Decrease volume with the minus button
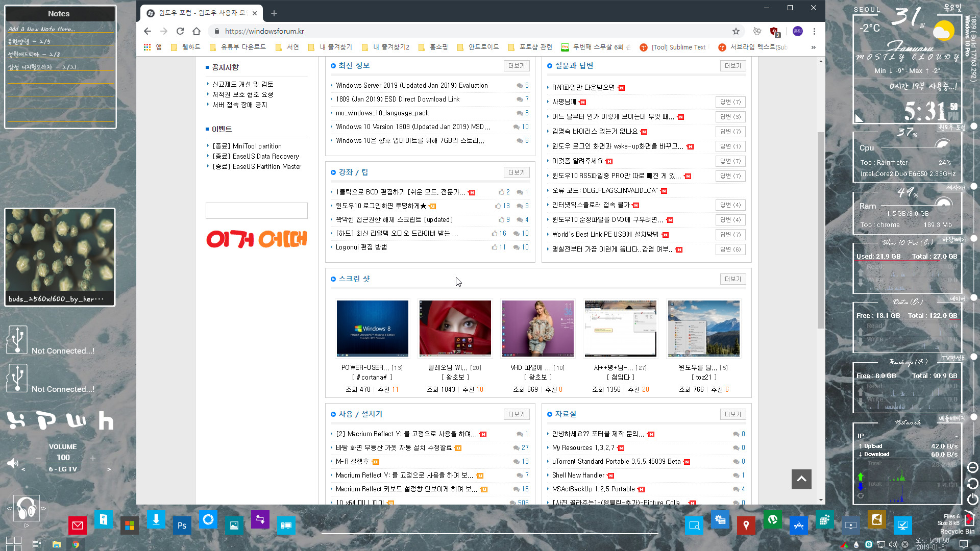 [38, 458]
